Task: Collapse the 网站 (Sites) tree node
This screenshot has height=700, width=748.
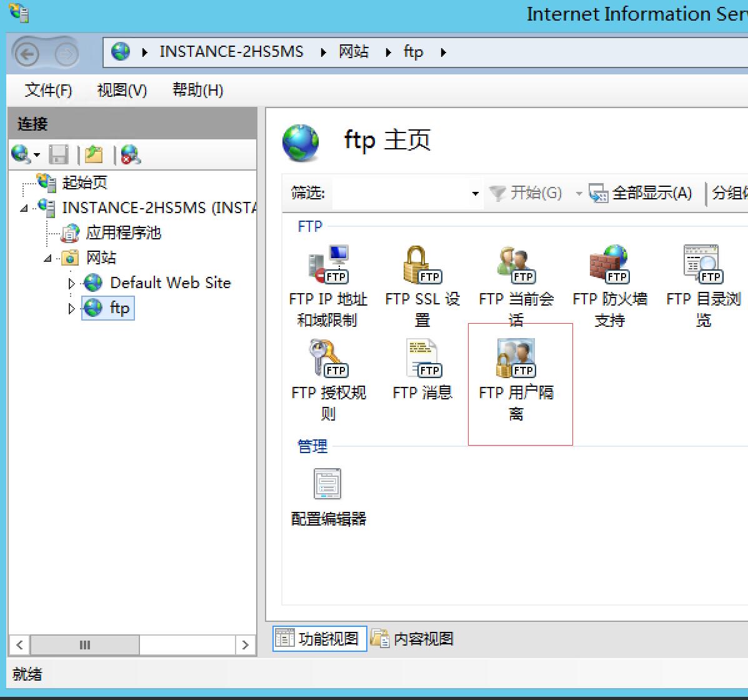Action: pos(48,259)
